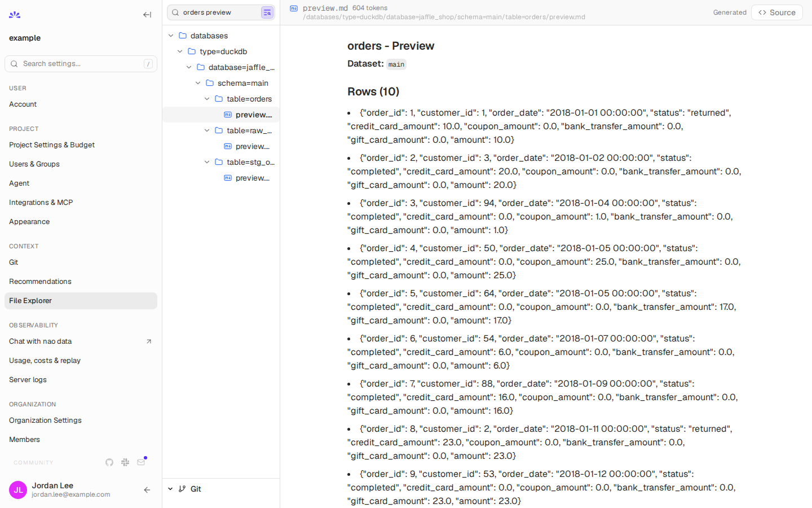The image size is (812, 508).
Task: Click the databases folder icon
Action: pyautogui.click(x=183, y=36)
